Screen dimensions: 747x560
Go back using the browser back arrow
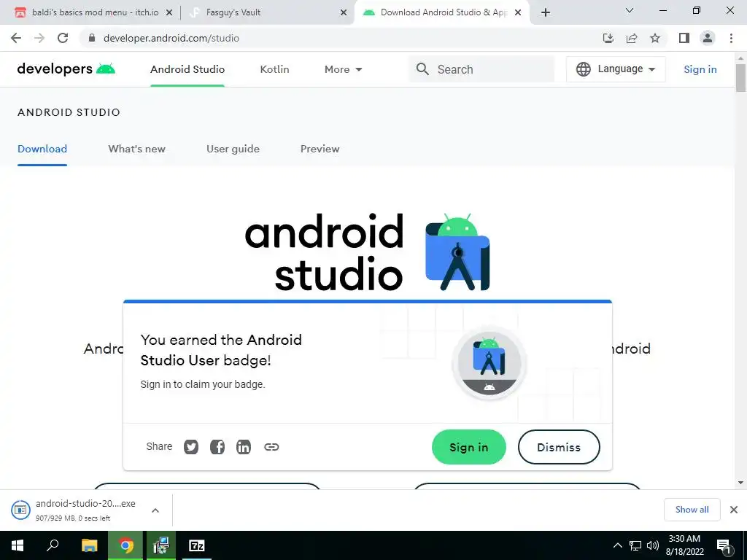[x=16, y=38]
